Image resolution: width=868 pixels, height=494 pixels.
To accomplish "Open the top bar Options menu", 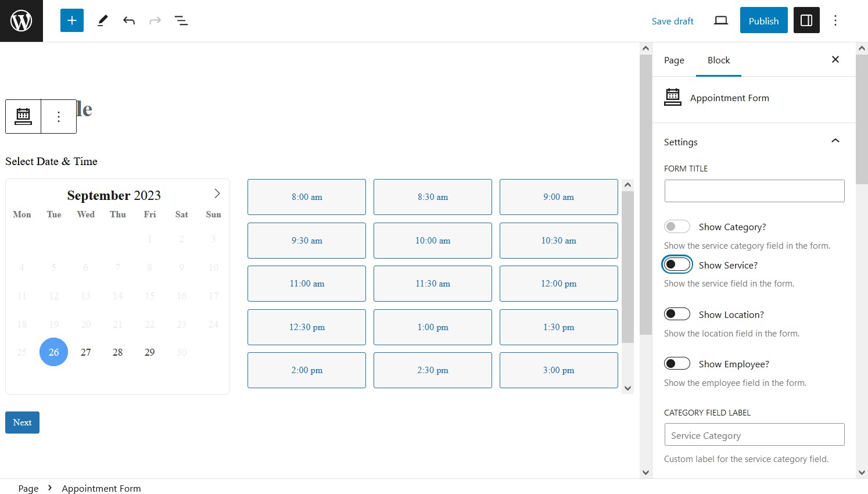I will (835, 21).
